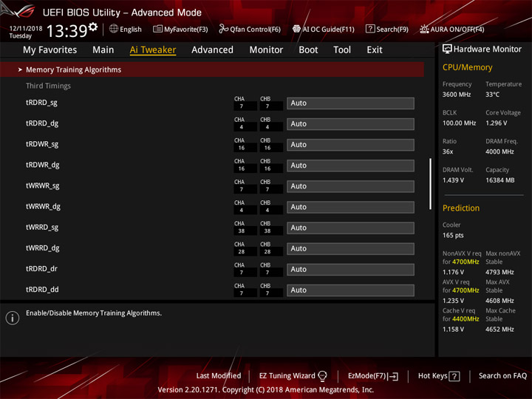Click Last Modified
Image resolution: width=532 pixels, height=399 pixels.
[219, 375]
